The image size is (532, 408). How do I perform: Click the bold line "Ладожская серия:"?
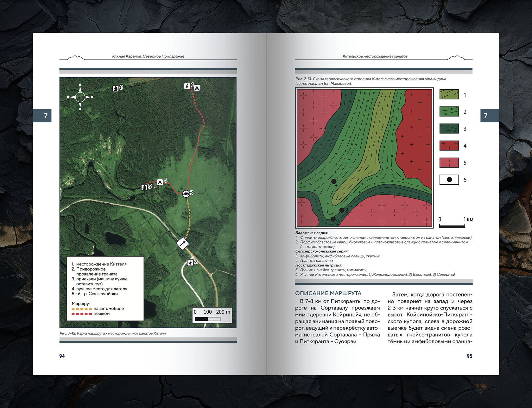pos(312,233)
